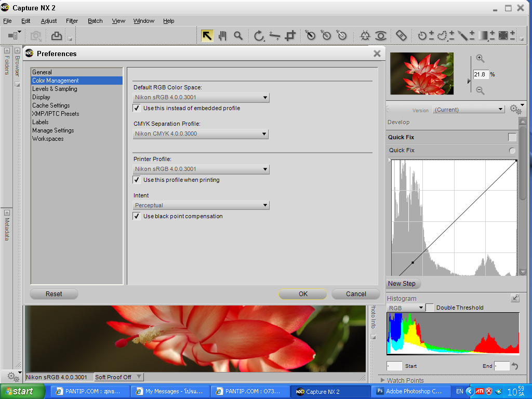
Task: Click the New Step button
Action: coord(403,284)
